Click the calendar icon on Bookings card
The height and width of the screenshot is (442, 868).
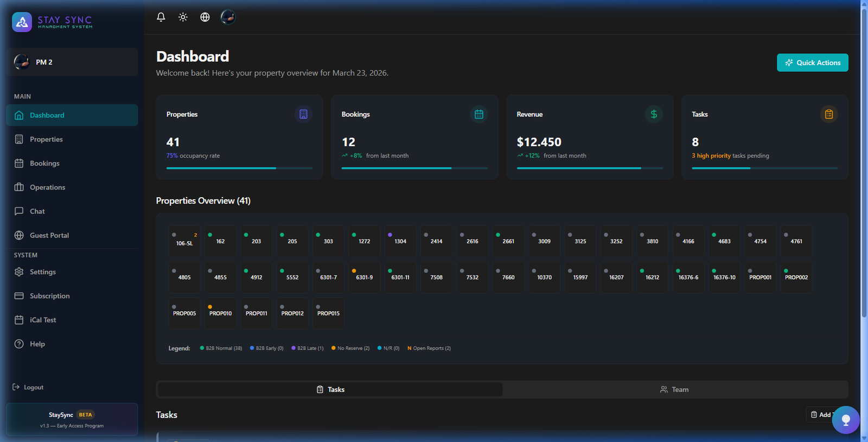pos(479,114)
